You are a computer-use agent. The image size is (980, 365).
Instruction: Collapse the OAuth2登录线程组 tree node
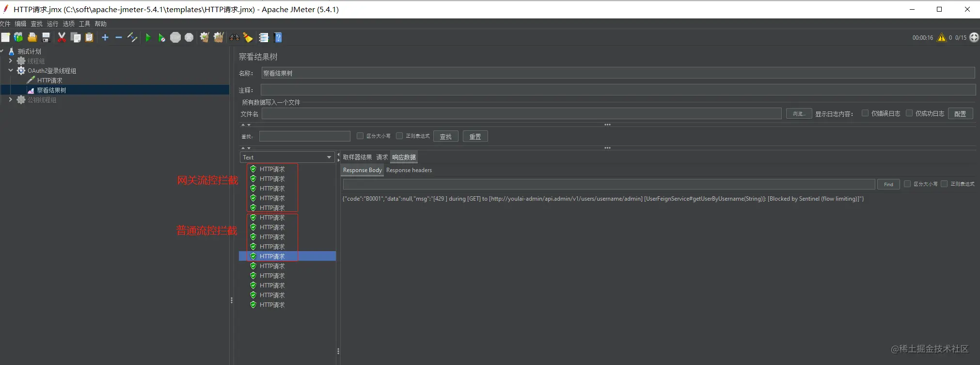pyautogui.click(x=10, y=70)
